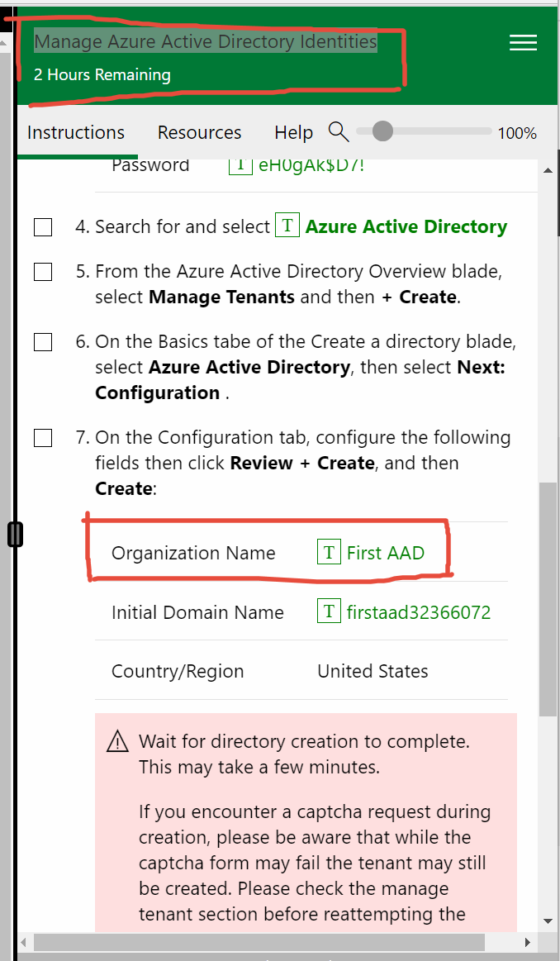Click the T icon beside firstaad32366072
Screen dimensions: 560x961
coord(329,611)
